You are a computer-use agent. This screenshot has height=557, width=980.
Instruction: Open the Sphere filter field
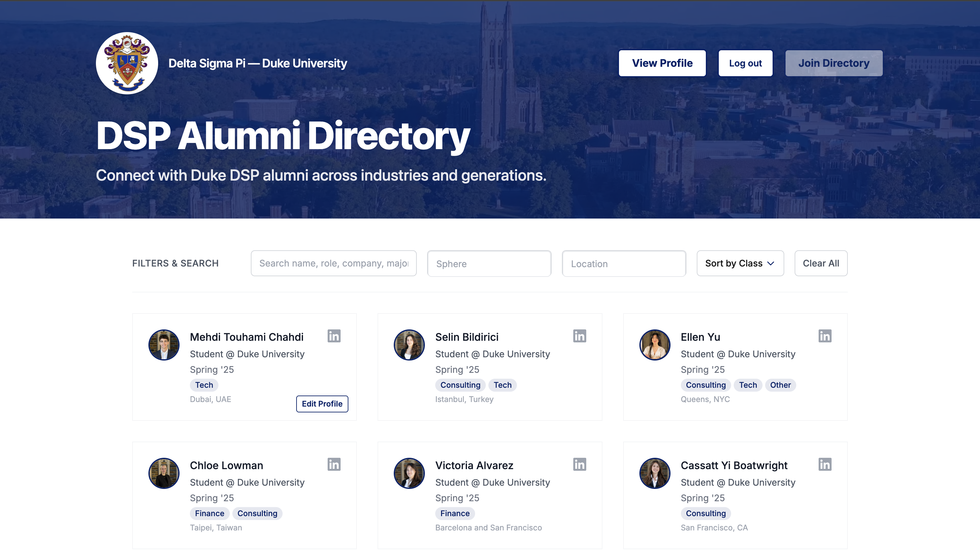click(x=489, y=263)
